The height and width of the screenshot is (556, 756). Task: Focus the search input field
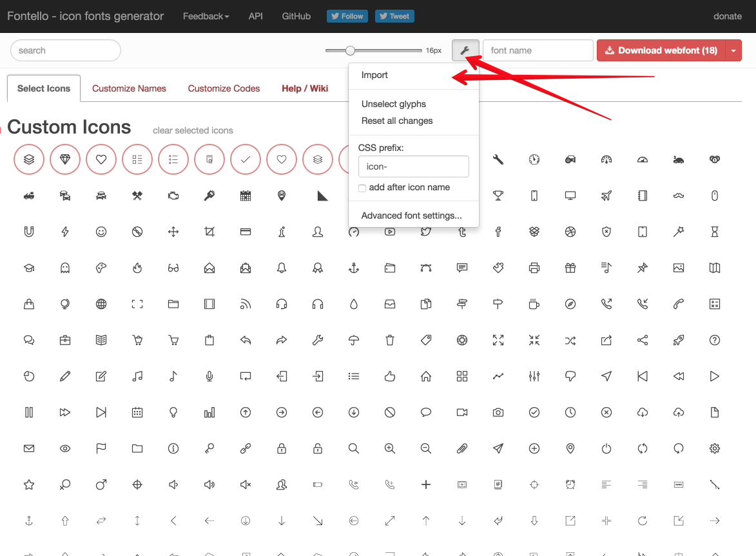(66, 50)
